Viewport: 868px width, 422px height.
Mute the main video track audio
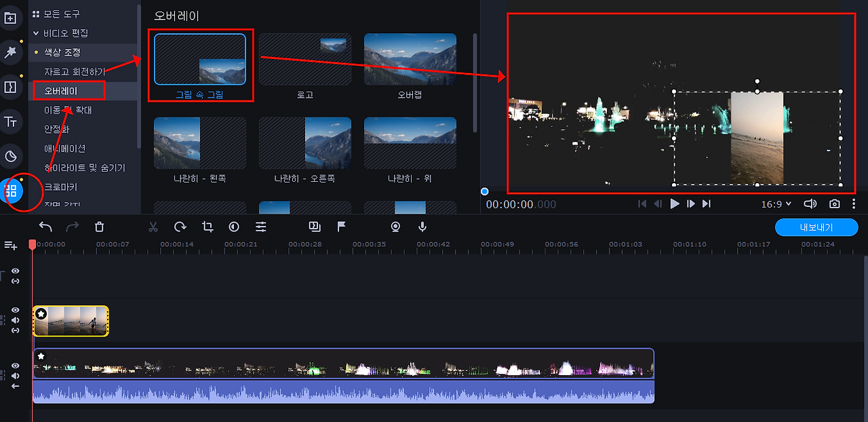(16, 376)
